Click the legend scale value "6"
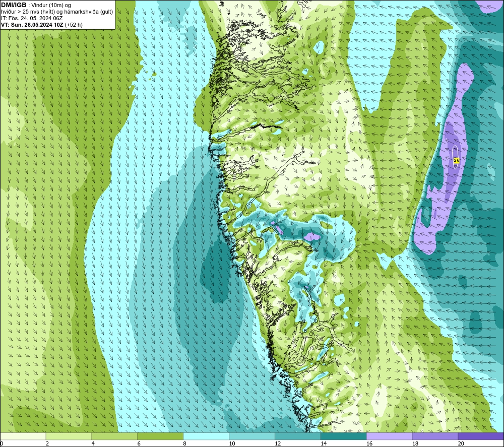Image resolution: width=504 pixels, height=447 pixels. point(139,443)
